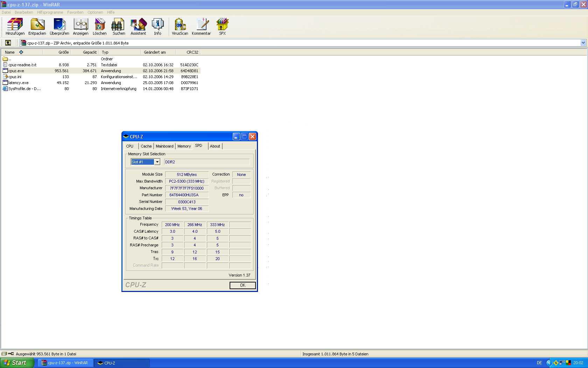Switch to cpu-z-137.zip WinRAR taskbar button
Screen dimensions: 588x368
tap(65, 363)
